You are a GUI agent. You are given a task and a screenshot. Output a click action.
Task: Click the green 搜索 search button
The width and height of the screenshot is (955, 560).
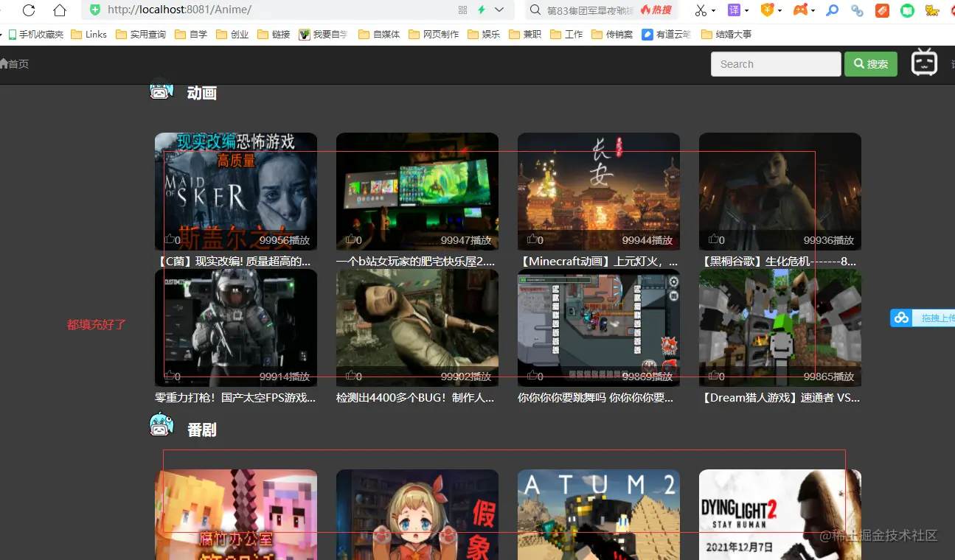[871, 64]
